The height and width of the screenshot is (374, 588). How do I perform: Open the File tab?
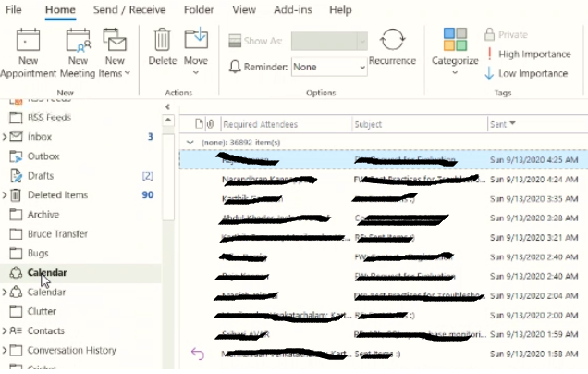coord(14,9)
